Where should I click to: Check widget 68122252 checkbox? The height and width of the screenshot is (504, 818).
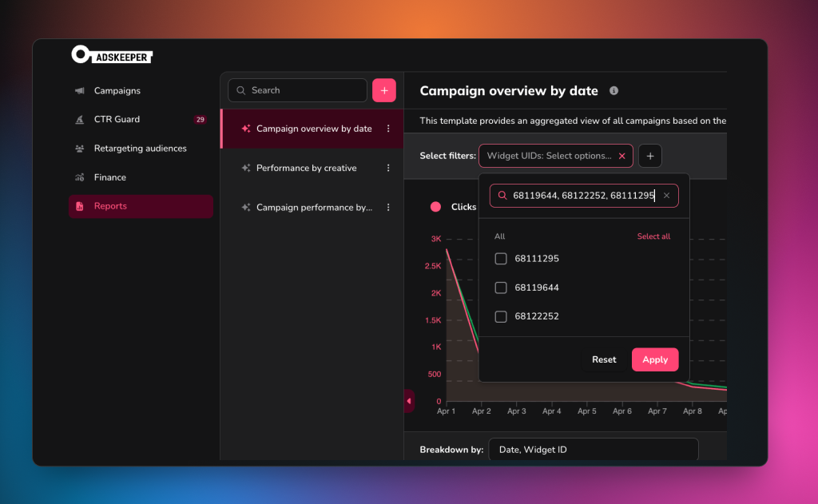[x=501, y=316]
